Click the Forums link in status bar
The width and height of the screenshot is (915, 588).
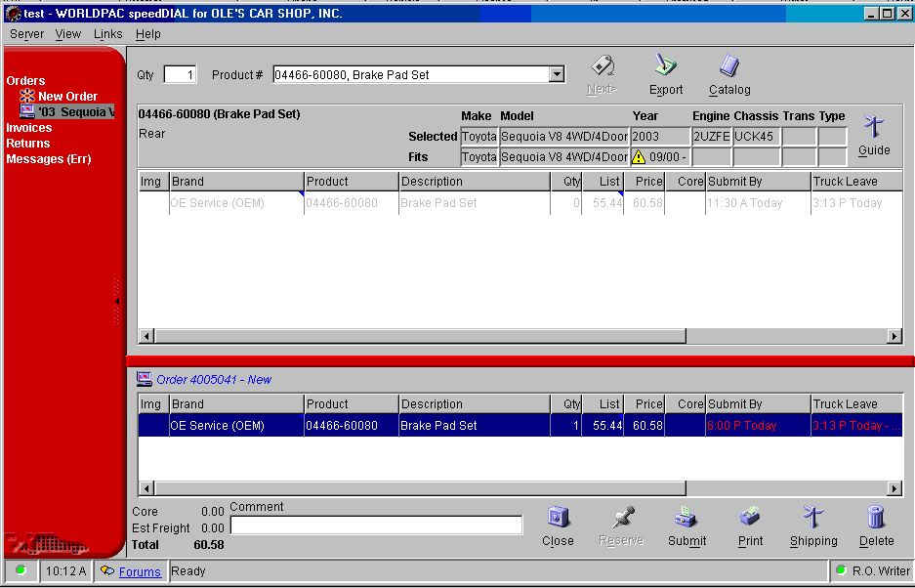coord(140,571)
